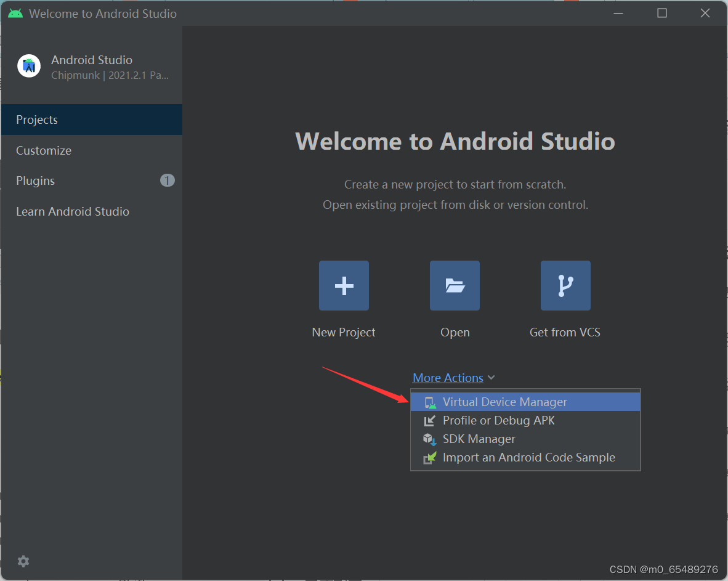
Task: Click the Get from VCS label
Action: [565, 333]
